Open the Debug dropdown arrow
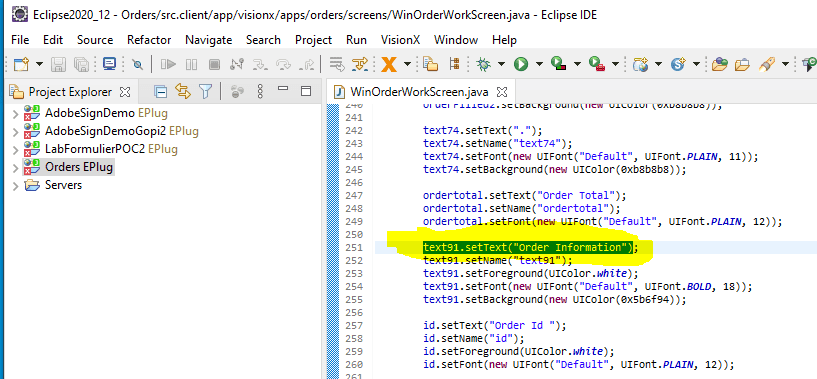Viewport: 817px width, 379px height. point(501,65)
